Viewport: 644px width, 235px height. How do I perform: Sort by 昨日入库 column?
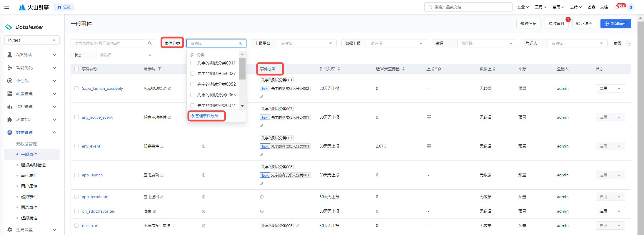(x=339, y=69)
